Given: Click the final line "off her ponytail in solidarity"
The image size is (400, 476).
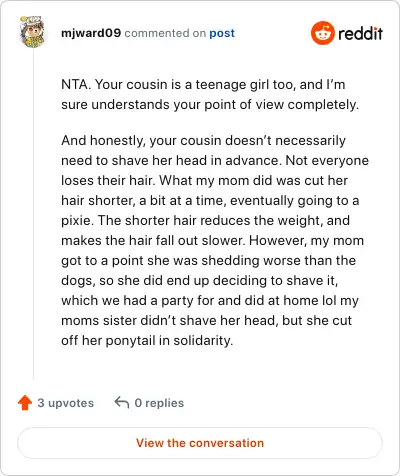Looking at the screenshot, I should [147, 341].
